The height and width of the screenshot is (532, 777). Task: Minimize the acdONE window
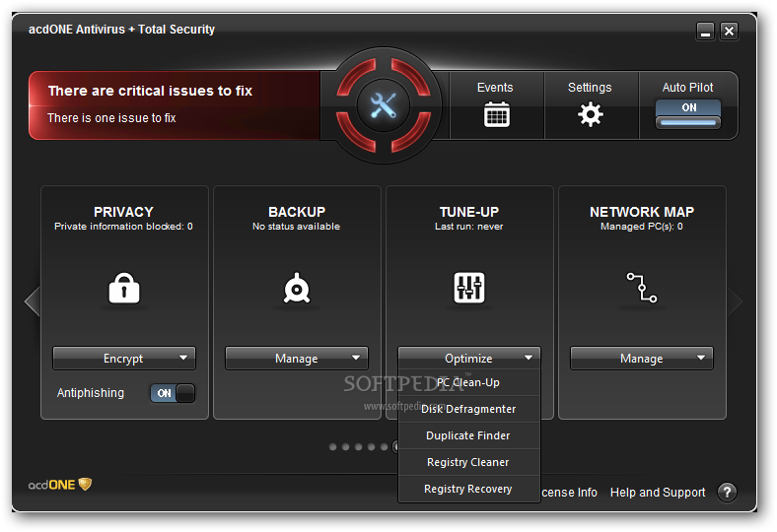(x=705, y=32)
